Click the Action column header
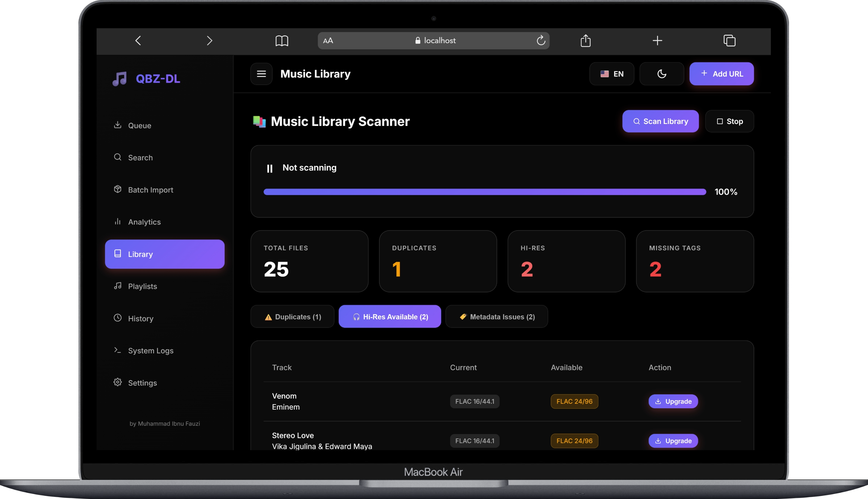868x499 pixels. (x=660, y=368)
